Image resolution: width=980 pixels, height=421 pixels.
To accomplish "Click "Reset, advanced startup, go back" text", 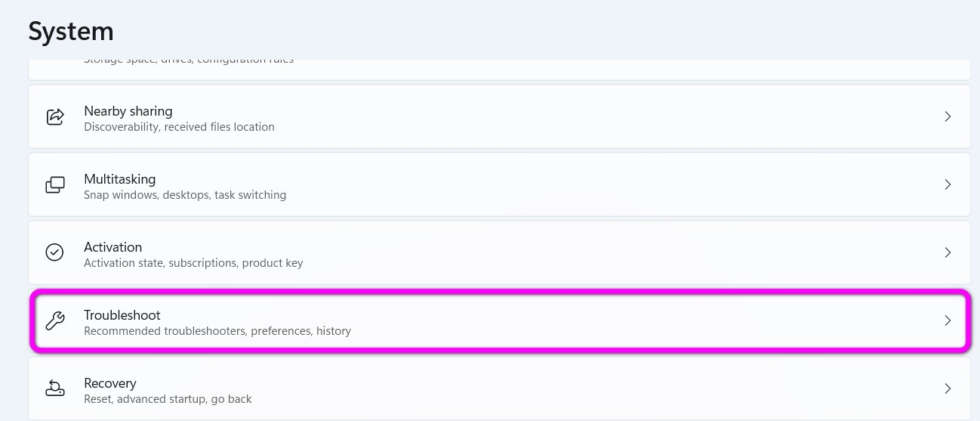I will pos(168,399).
